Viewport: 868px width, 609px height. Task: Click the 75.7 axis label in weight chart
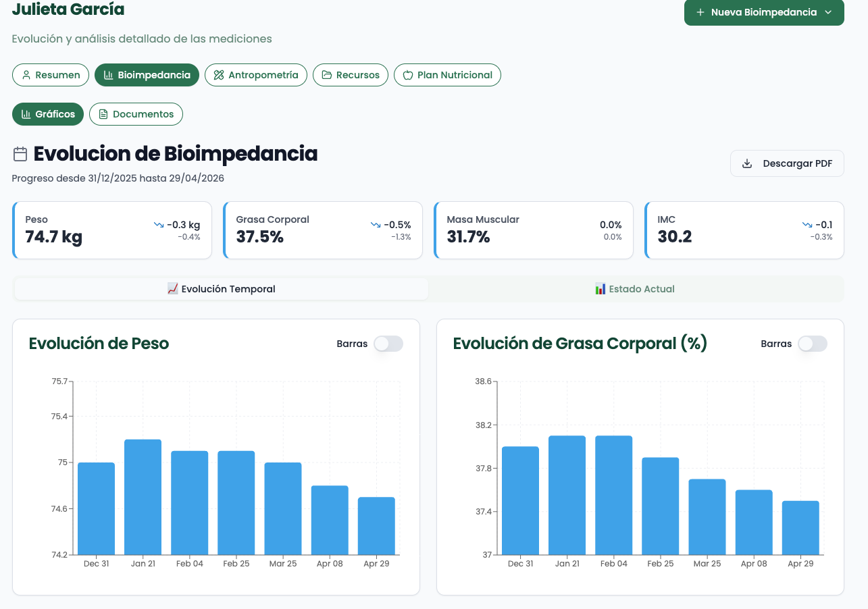tap(59, 381)
